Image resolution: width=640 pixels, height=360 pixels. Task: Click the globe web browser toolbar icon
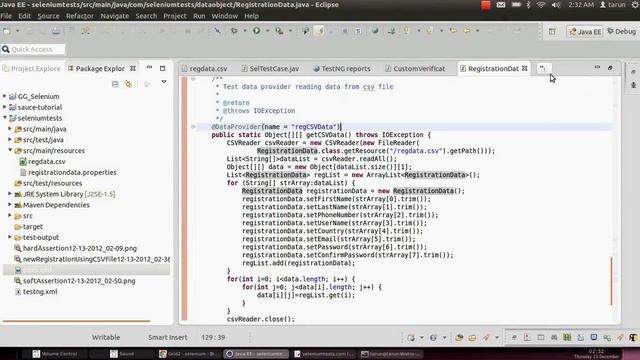pos(375,31)
